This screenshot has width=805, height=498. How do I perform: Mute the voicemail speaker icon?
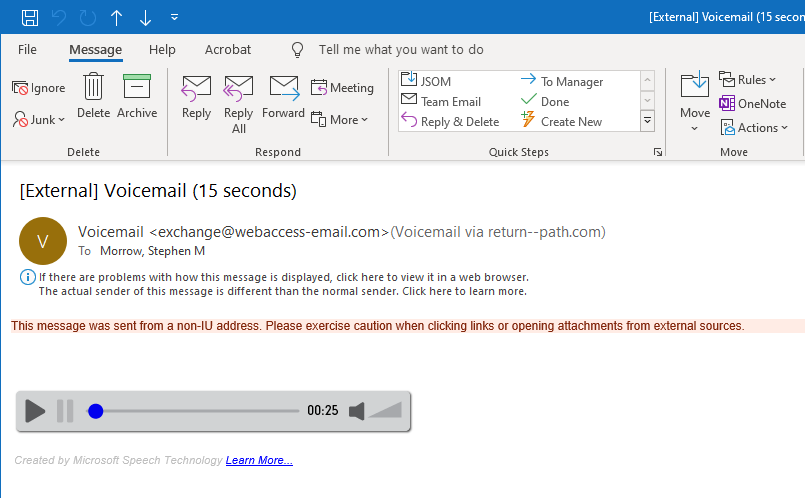pyautogui.click(x=357, y=411)
